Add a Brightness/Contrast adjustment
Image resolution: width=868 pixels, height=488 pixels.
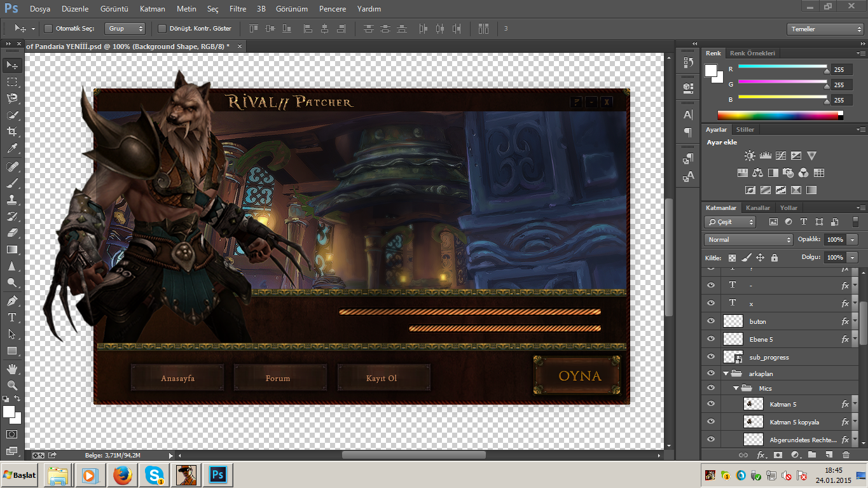coord(750,155)
